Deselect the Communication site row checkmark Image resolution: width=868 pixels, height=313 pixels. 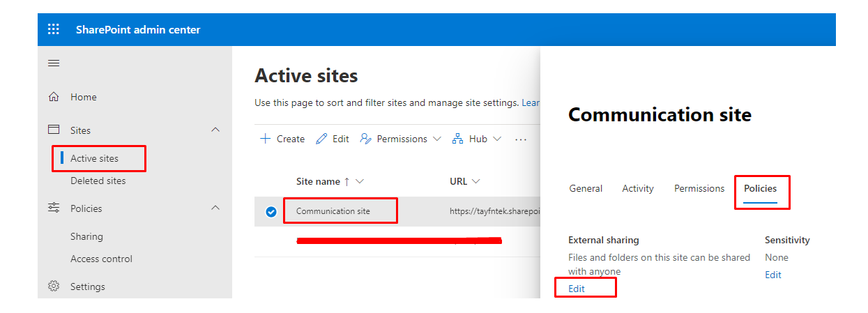tap(271, 212)
